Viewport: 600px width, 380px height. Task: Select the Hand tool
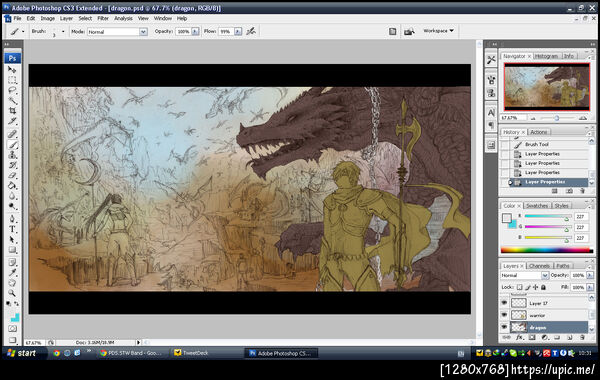pyautogui.click(x=12, y=283)
